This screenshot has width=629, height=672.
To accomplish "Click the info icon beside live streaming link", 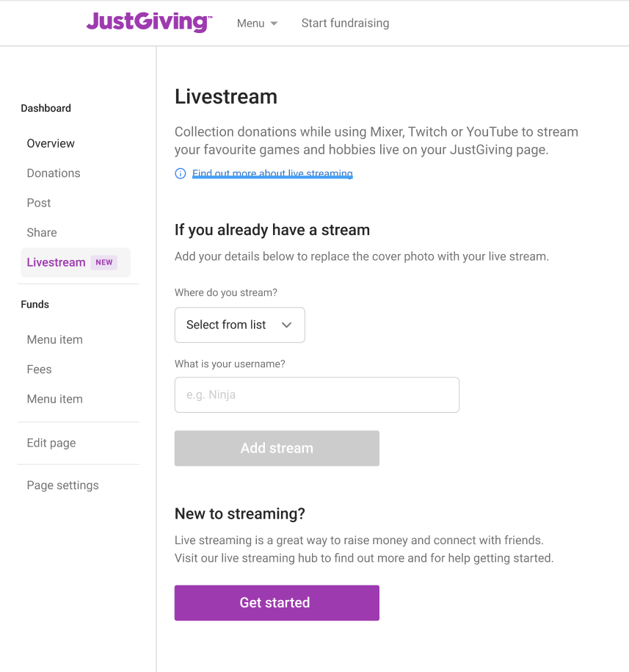I will tap(181, 174).
